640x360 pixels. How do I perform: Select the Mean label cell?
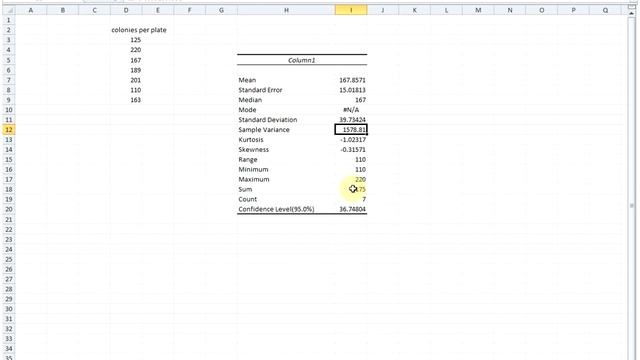[x=286, y=80]
